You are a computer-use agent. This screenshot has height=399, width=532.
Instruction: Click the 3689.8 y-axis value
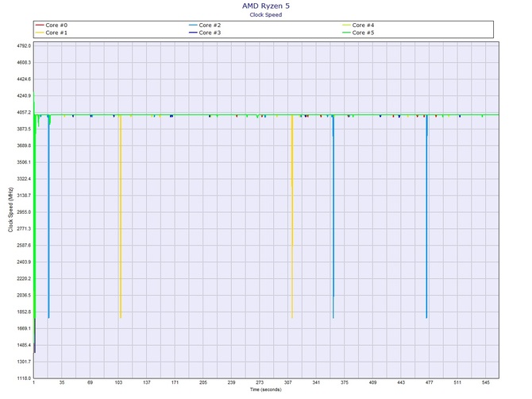(x=24, y=145)
